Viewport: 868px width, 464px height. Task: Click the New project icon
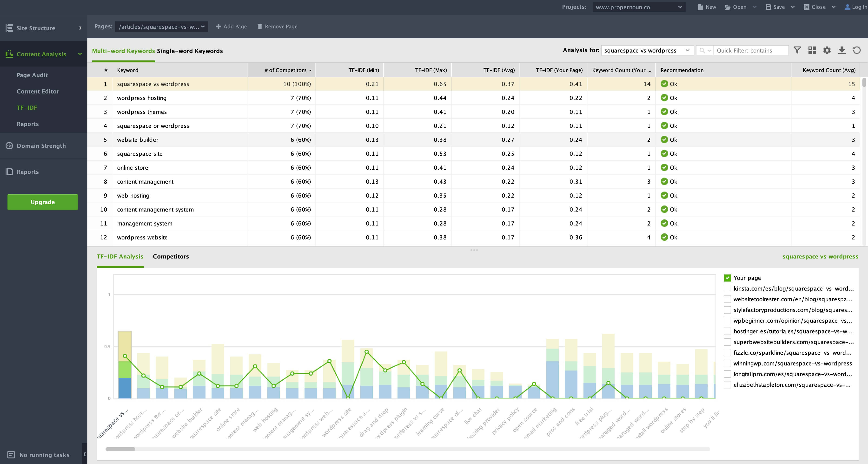pos(701,7)
